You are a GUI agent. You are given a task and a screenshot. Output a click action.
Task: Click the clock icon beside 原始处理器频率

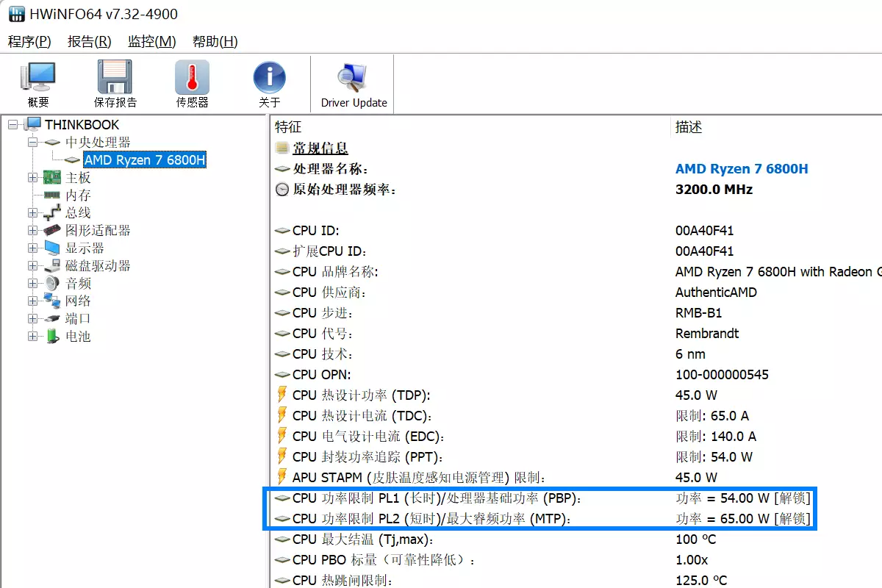click(282, 190)
